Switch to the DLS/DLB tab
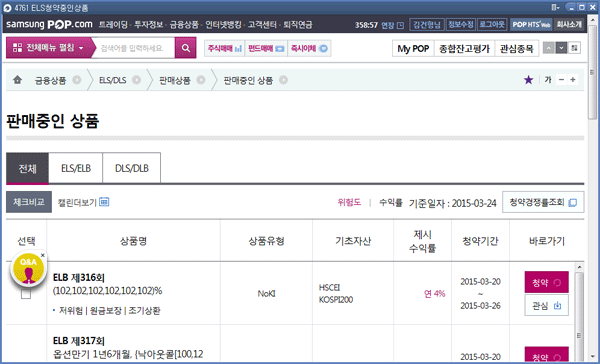Image resolution: width=600 pixels, height=364 pixels. [x=132, y=168]
